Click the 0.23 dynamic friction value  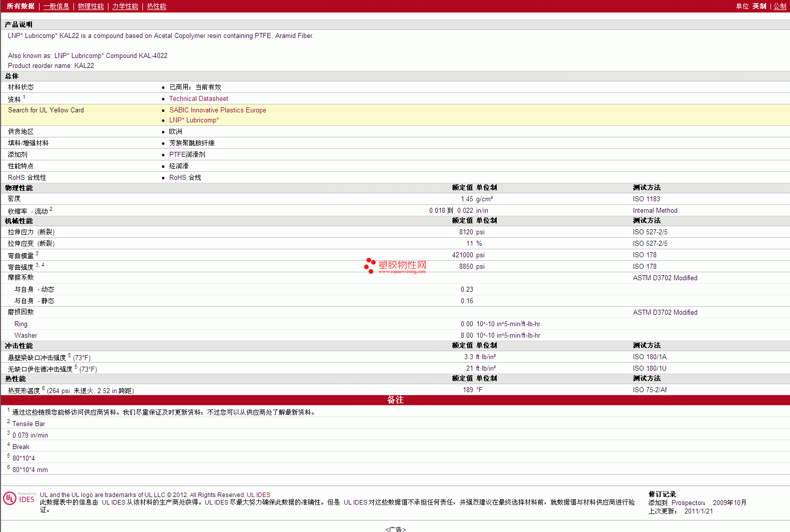click(467, 289)
